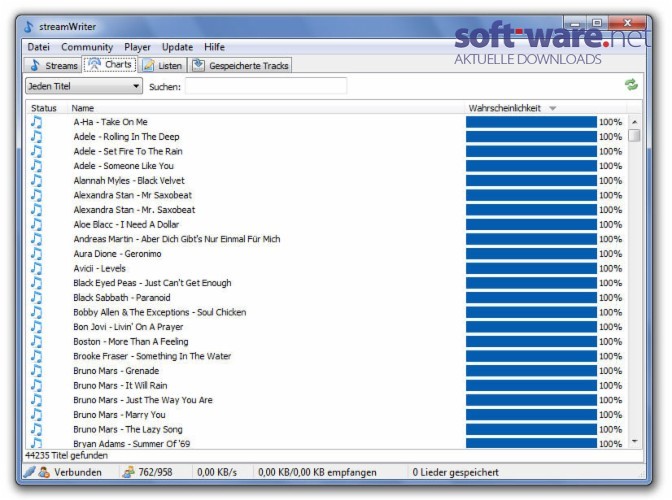Select the row Bryan Adams - Summer Of '69

point(327,443)
